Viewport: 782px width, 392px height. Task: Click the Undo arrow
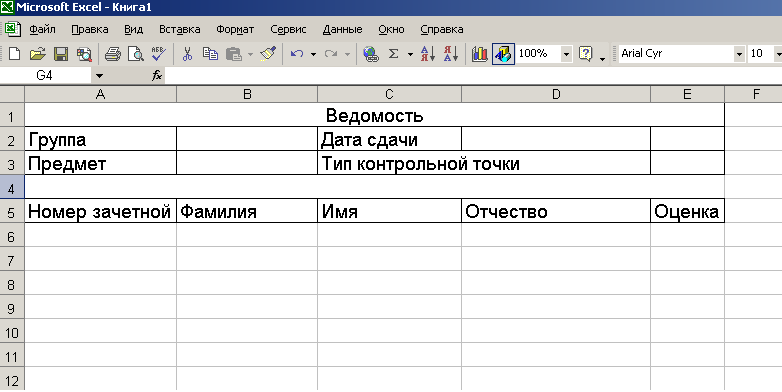[x=297, y=53]
